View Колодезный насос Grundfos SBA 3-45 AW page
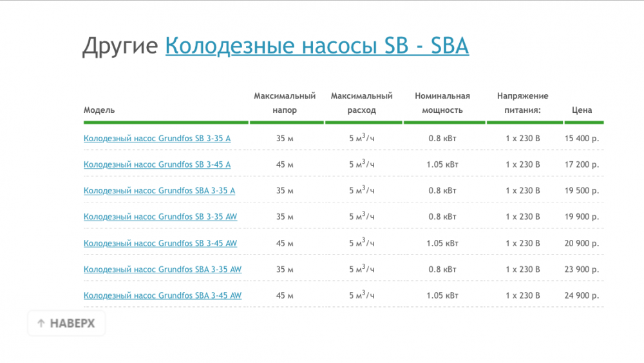The height and width of the screenshot is (363, 644). (x=162, y=295)
